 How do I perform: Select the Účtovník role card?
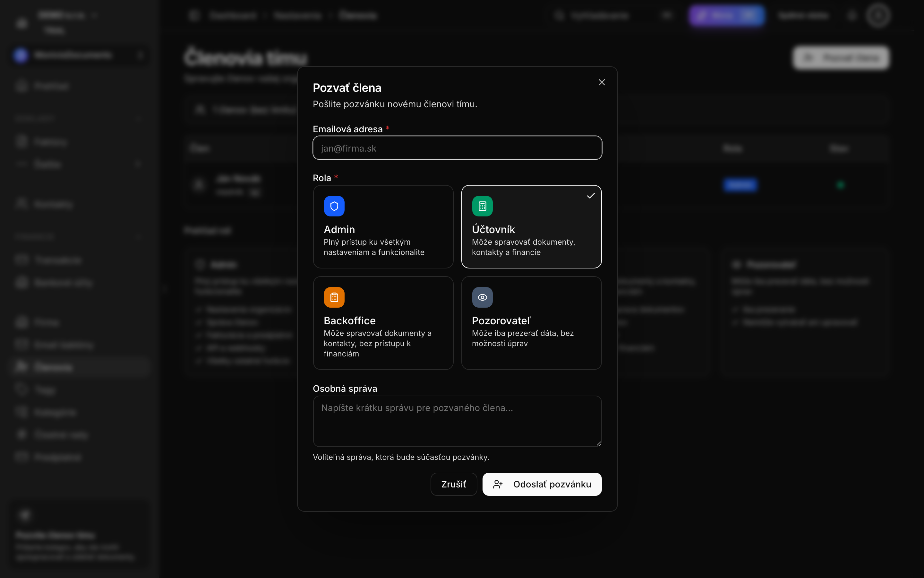coord(531,227)
